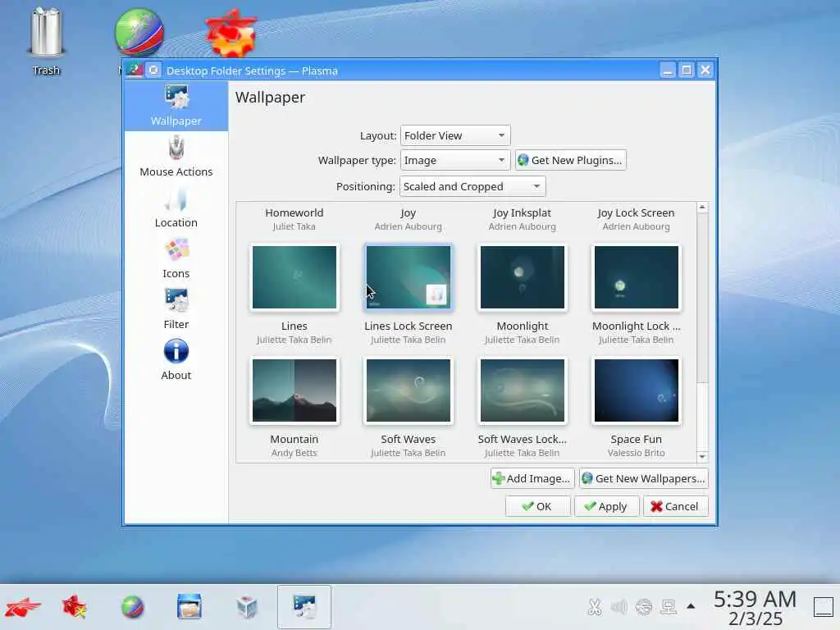Click the Joy wallpaper label
Image resolution: width=840 pixels, height=630 pixels.
[409, 213]
